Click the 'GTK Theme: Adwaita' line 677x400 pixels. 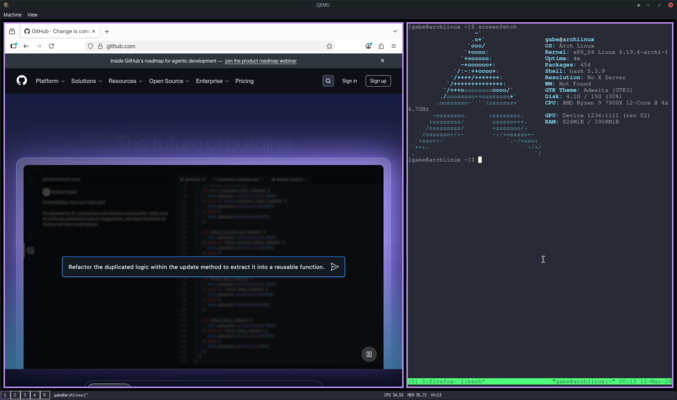coord(588,90)
